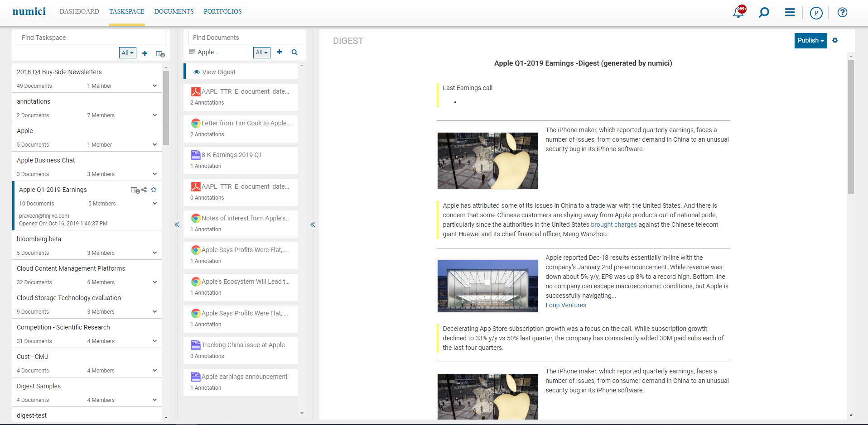Click the taskspace import icon beside plus
The height and width of the screenshot is (425, 868).
(160, 53)
